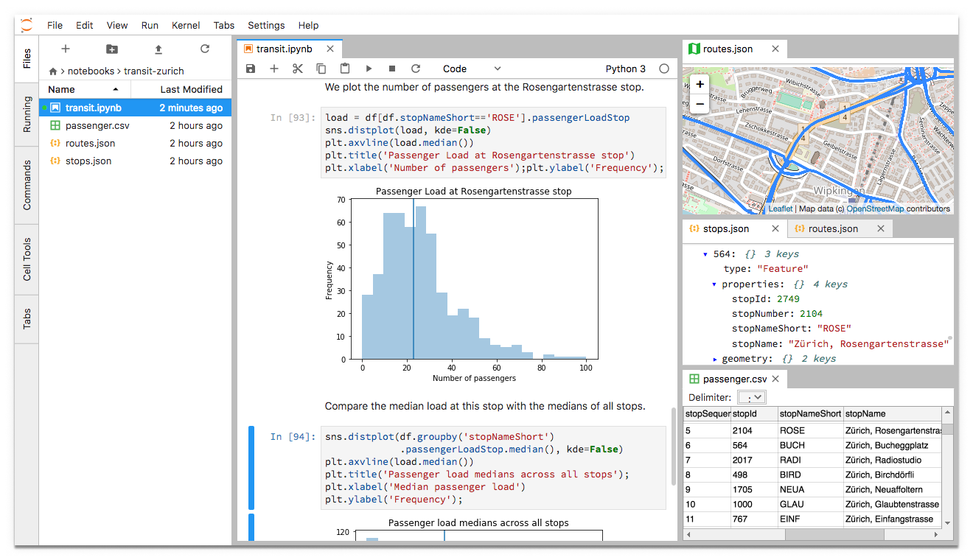Screen dimensions: 973x560
Task: Open the Kernel menu
Action: pyautogui.click(x=186, y=25)
